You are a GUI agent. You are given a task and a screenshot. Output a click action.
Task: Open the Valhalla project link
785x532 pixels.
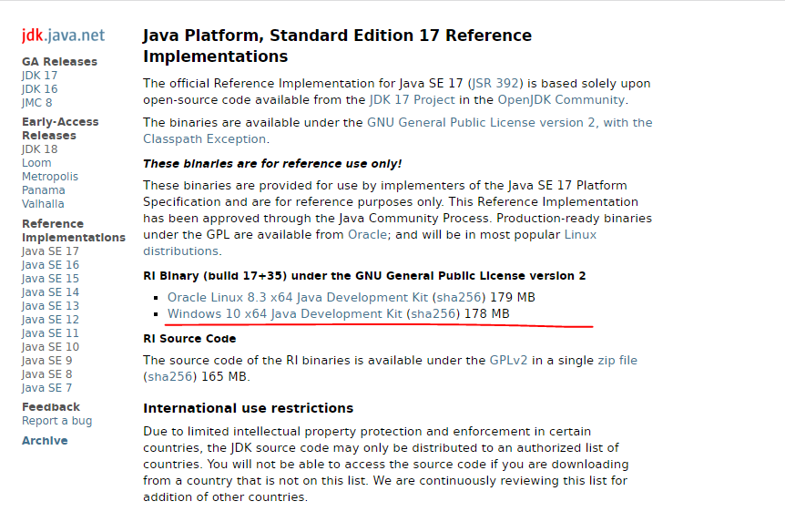pos(43,204)
